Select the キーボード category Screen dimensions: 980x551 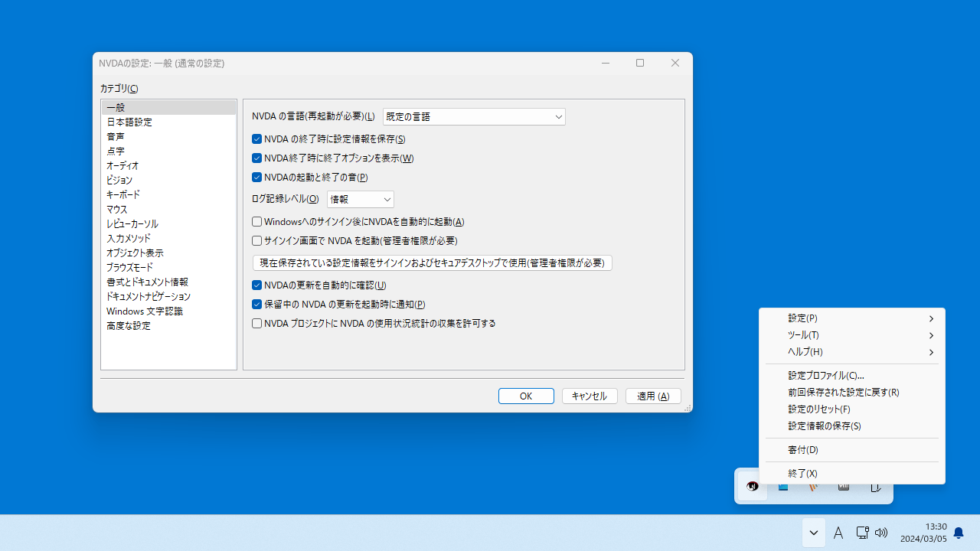pos(168,195)
